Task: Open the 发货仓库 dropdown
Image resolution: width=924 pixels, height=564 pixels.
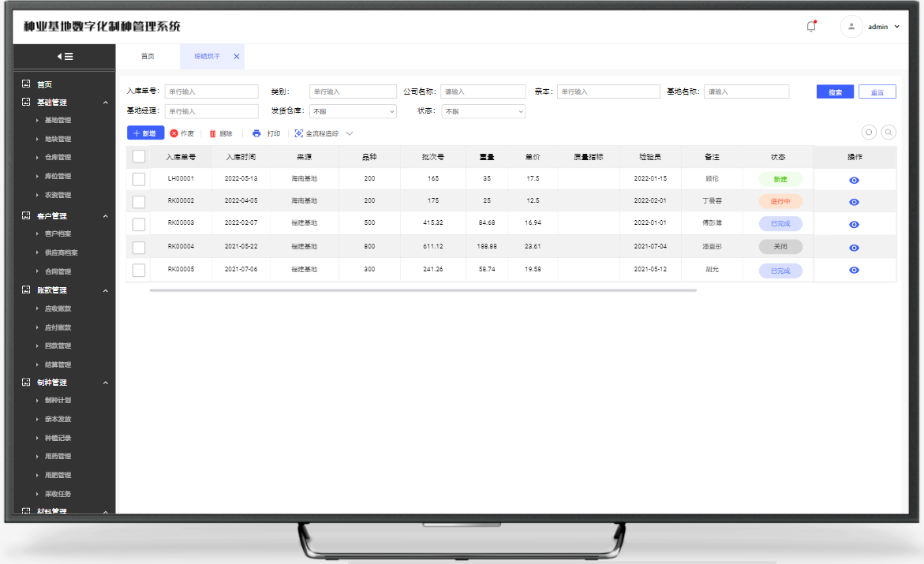Action: (x=353, y=111)
